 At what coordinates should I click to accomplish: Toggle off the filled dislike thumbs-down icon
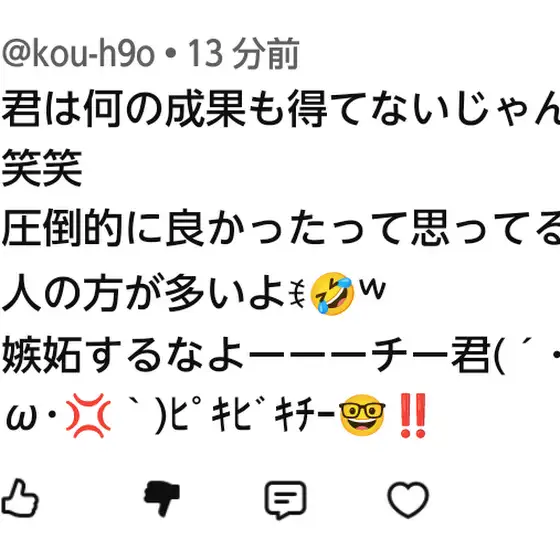coord(161,499)
